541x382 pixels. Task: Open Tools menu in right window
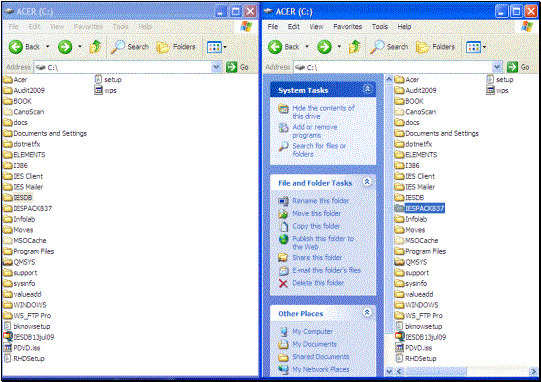380,27
